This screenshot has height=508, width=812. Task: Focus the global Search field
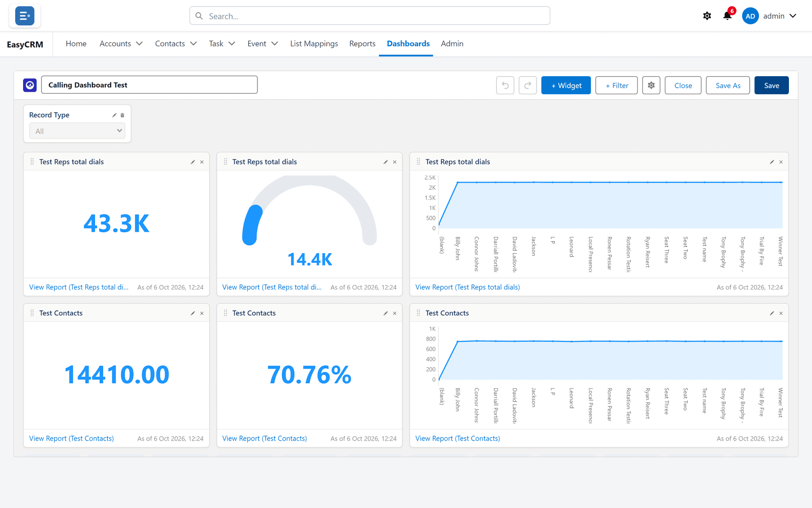370,16
